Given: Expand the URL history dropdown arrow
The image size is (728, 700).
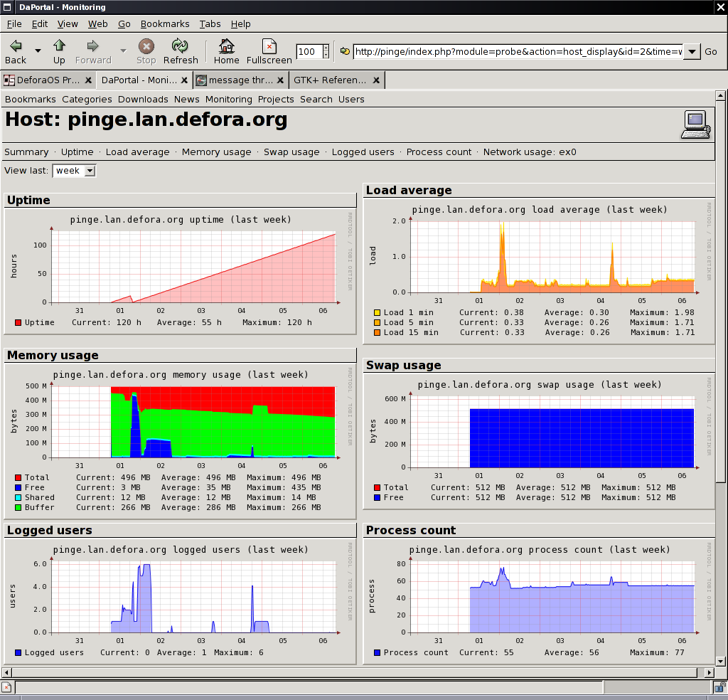Looking at the screenshot, I should pyautogui.click(x=692, y=52).
